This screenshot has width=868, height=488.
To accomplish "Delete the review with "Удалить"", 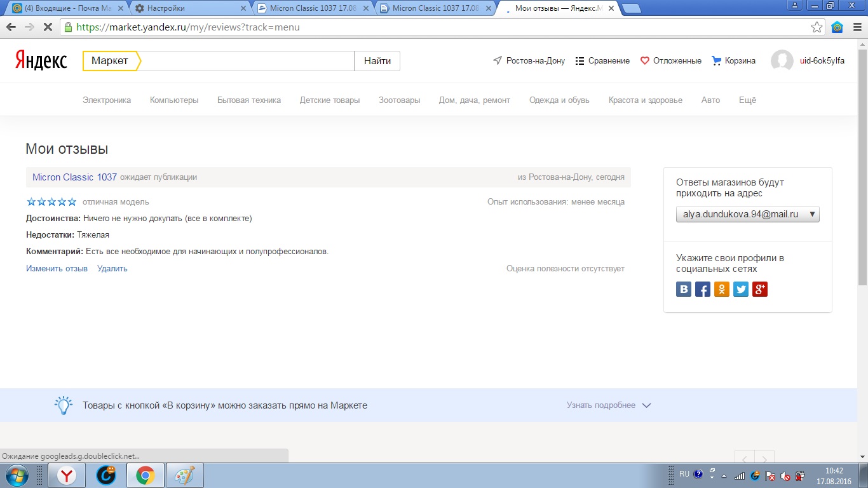I will (x=112, y=268).
